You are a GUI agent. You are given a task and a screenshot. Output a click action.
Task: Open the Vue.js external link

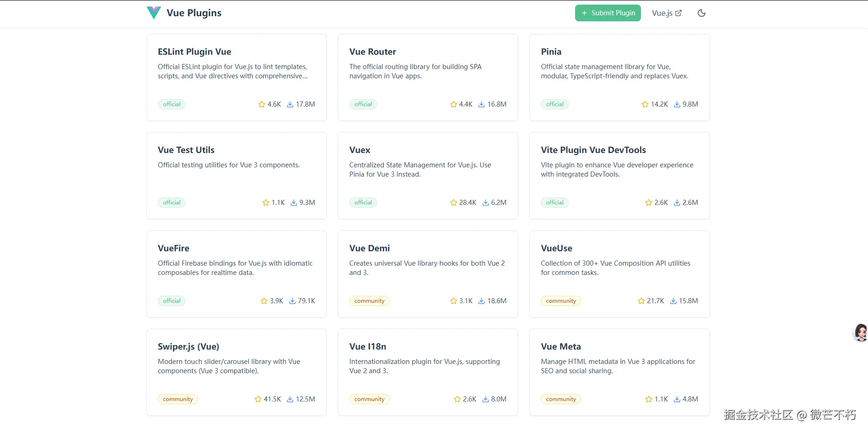tap(666, 13)
